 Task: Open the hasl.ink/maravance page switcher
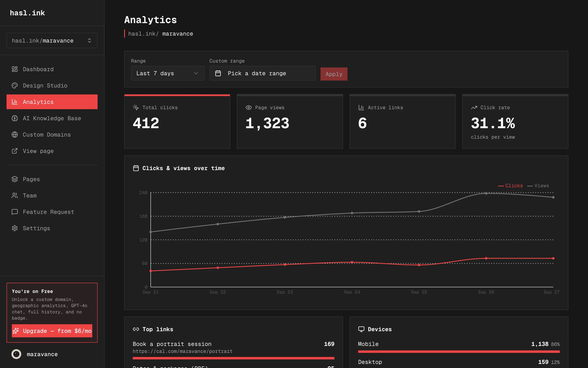click(x=52, y=40)
